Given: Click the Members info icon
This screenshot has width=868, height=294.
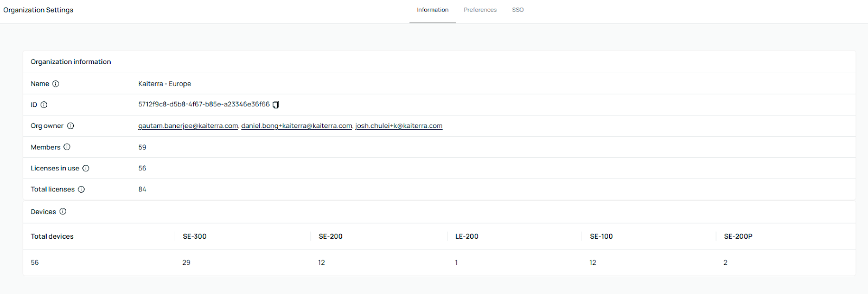Looking at the screenshot, I should 67,147.
